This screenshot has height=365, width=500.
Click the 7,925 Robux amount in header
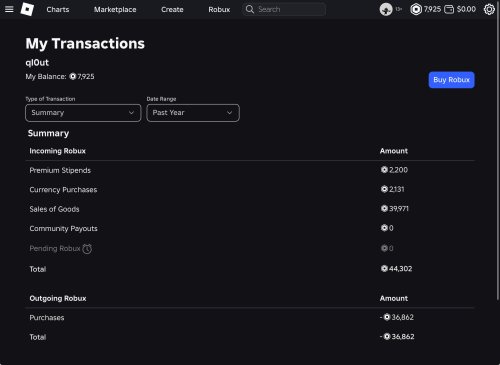coord(432,9)
